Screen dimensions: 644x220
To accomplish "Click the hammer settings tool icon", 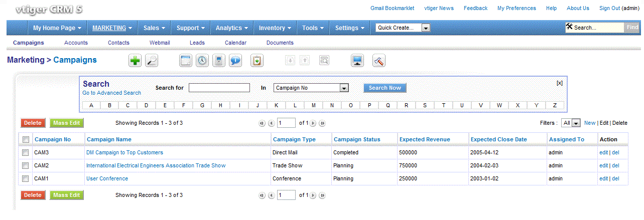I will [379, 61].
